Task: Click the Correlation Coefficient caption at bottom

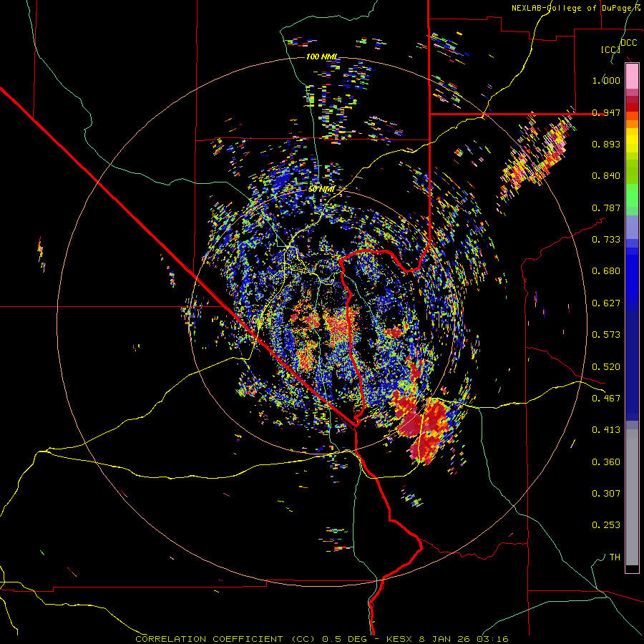Action: 321,639
